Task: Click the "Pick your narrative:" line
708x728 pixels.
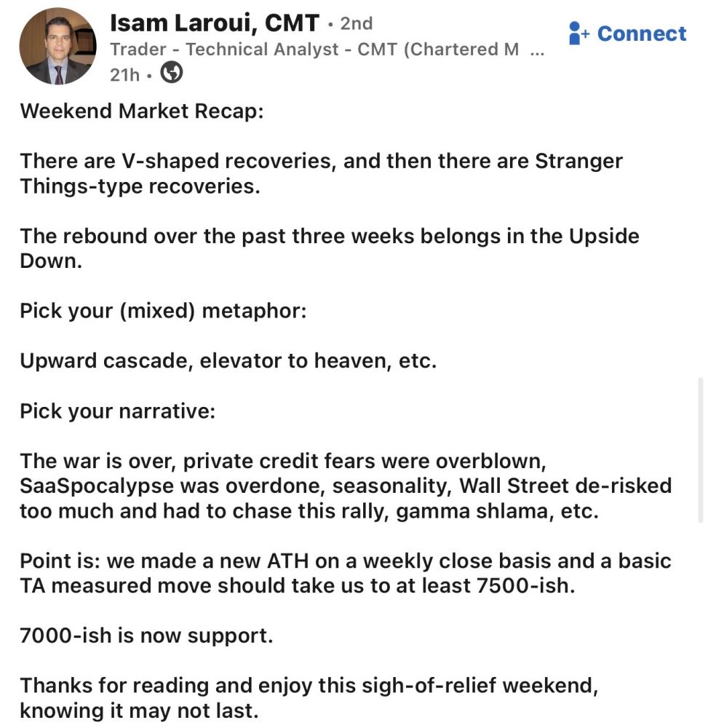Action: 117,411
